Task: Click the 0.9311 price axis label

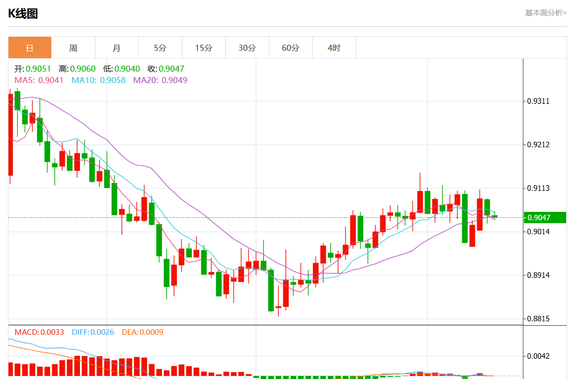Action: point(538,101)
